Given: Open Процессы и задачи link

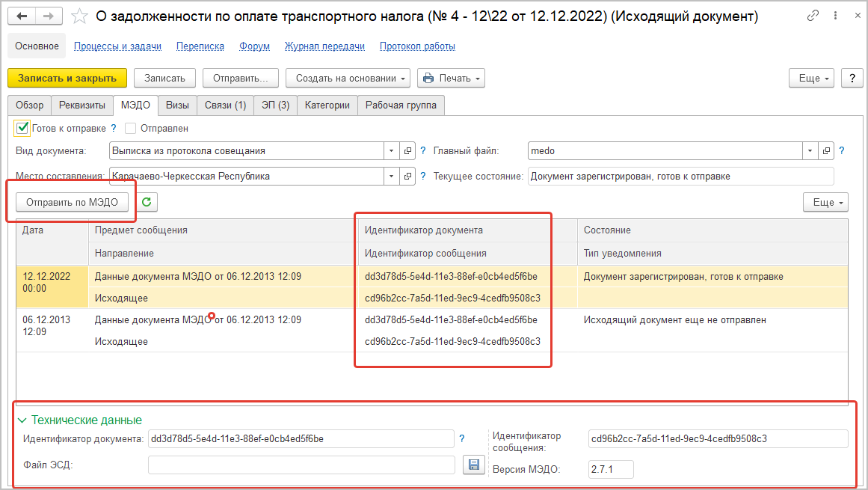Looking at the screenshot, I should coord(117,46).
